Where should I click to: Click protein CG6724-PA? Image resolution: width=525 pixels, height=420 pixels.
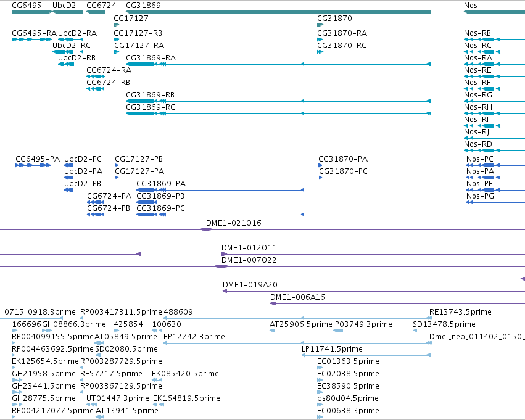pyautogui.click(x=109, y=196)
